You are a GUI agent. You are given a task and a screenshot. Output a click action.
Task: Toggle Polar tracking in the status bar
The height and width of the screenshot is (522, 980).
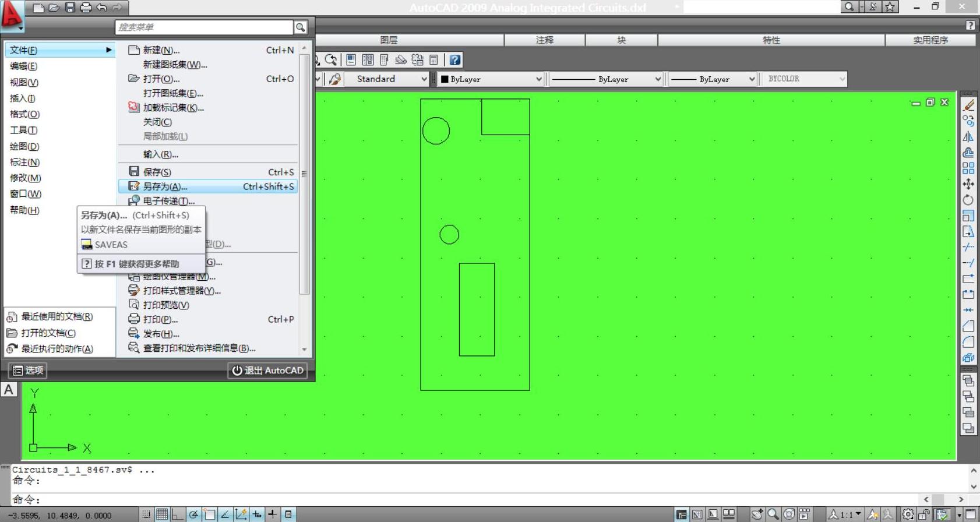click(193, 514)
